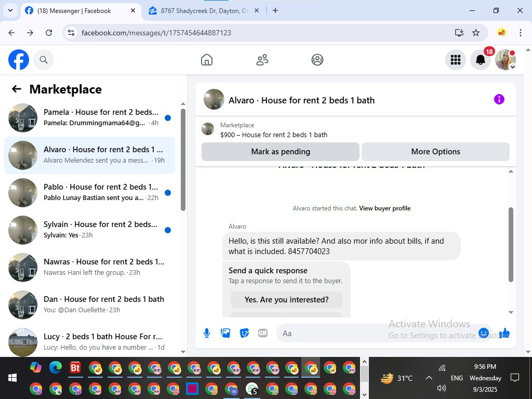Go forward in browser history
This screenshot has width=532, height=399.
(x=30, y=33)
